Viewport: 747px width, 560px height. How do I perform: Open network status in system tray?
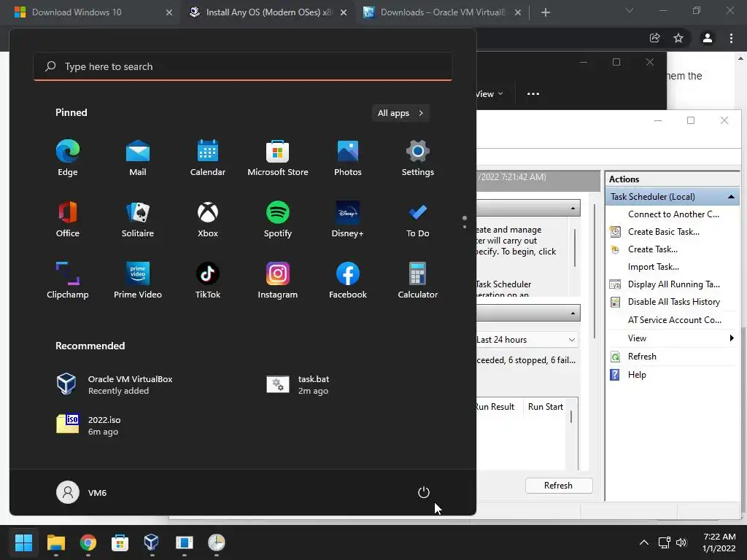tap(664, 542)
